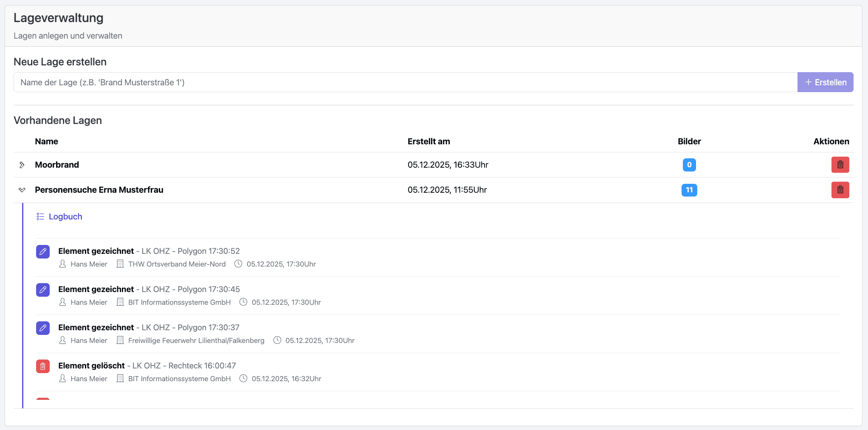This screenshot has height=430, width=868.
Task: Delete Personensuche Erna Musterfrau via trash icon
Action: [840, 190]
